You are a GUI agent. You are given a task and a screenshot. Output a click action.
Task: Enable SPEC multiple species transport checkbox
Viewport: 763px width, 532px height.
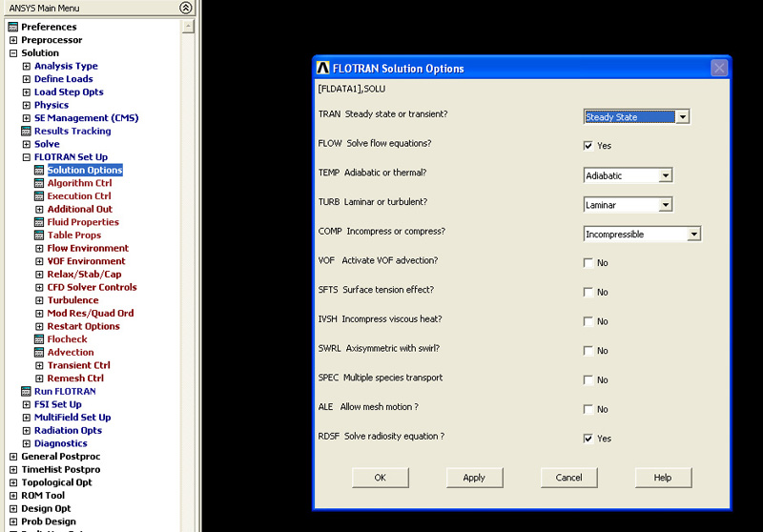pos(588,379)
